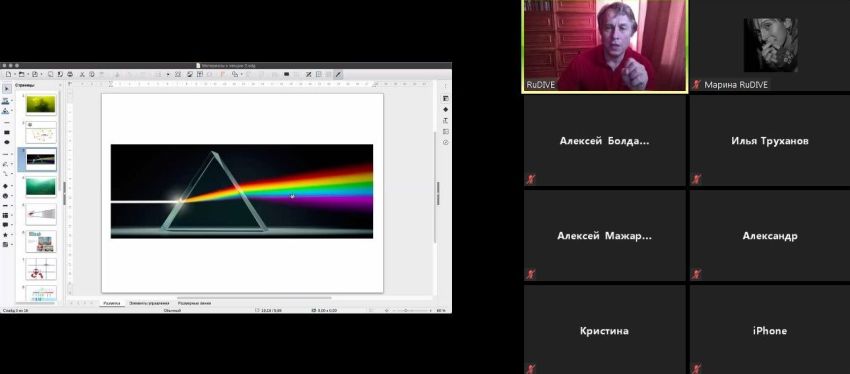Select the Ellipse shape tool

pyautogui.click(x=7, y=142)
